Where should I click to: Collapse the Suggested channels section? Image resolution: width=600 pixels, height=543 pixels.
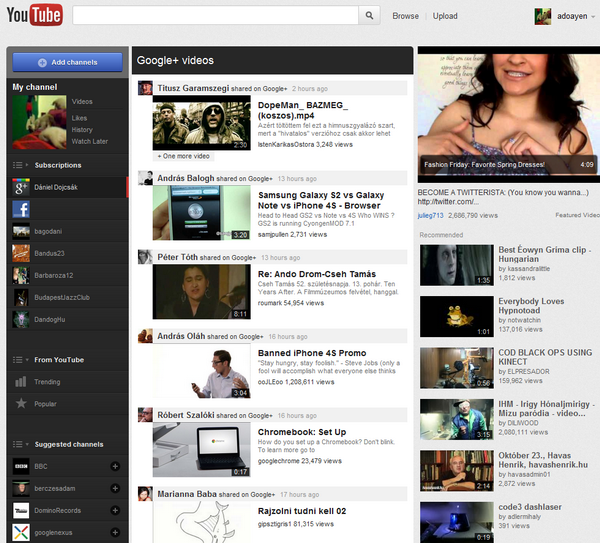(x=27, y=444)
